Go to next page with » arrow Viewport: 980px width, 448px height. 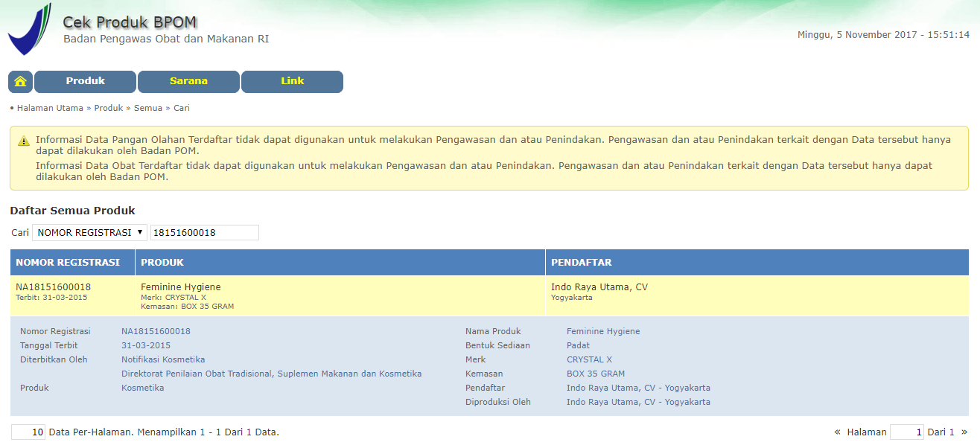point(964,432)
